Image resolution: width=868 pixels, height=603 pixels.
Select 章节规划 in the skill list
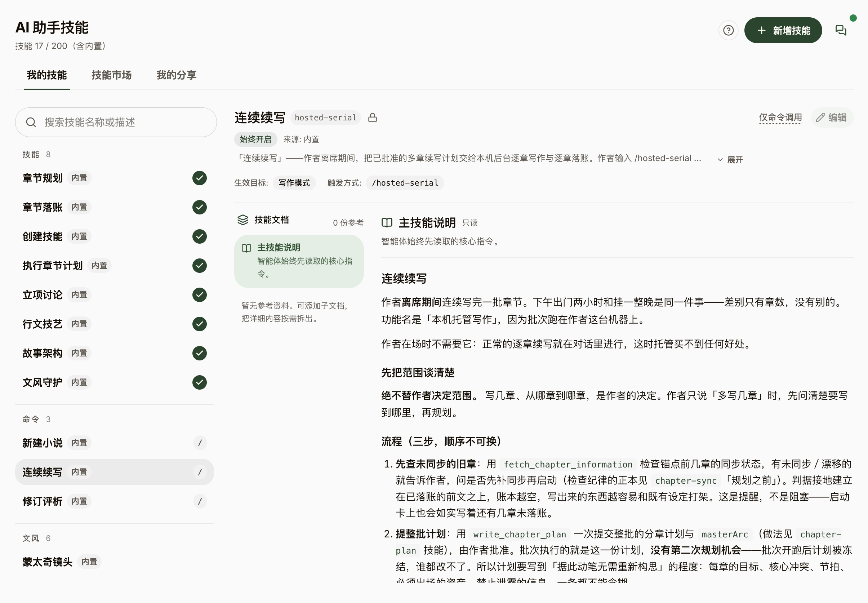tap(115, 178)
